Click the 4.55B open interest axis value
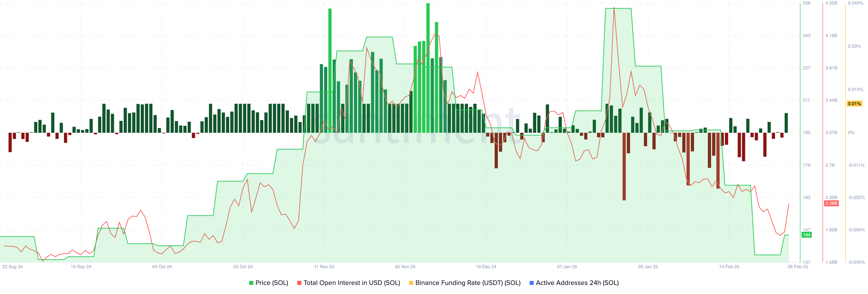The height and width of the screenshot is (294, 868). [831, 3]
